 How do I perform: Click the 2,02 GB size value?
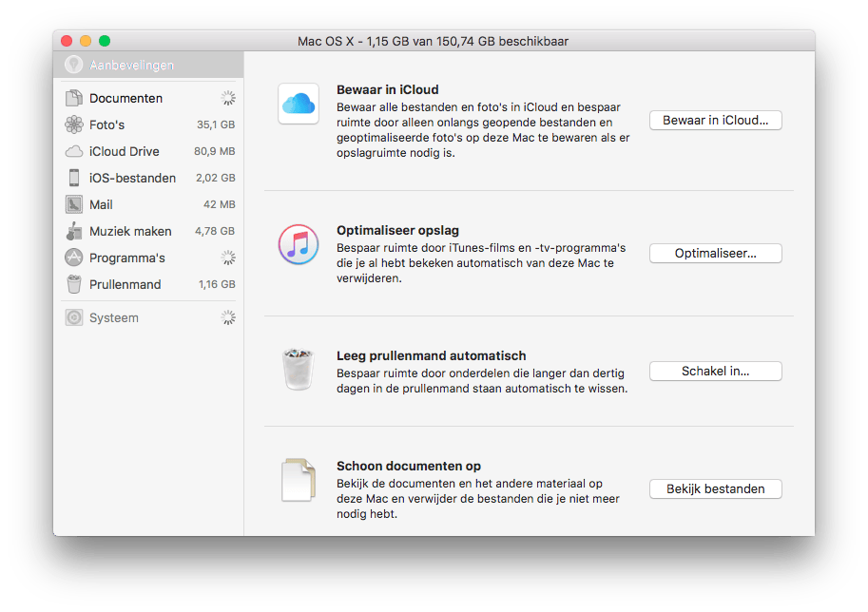coord(216,178)
